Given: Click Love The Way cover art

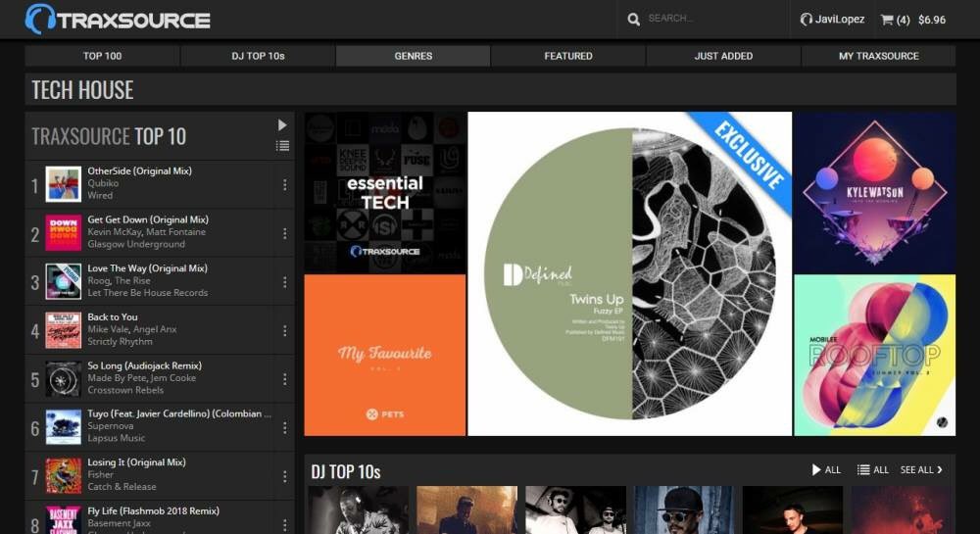Looking at the screenshot, I should 63,281.
